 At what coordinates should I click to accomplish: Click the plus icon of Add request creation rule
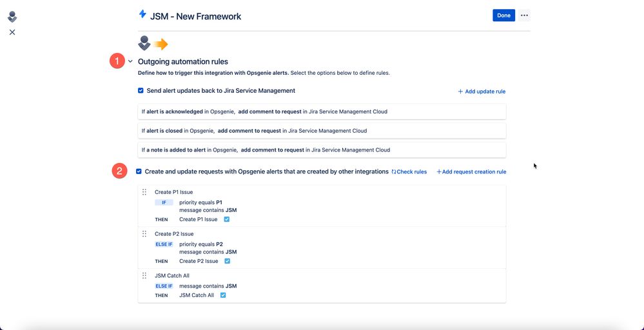pos(439,172)
